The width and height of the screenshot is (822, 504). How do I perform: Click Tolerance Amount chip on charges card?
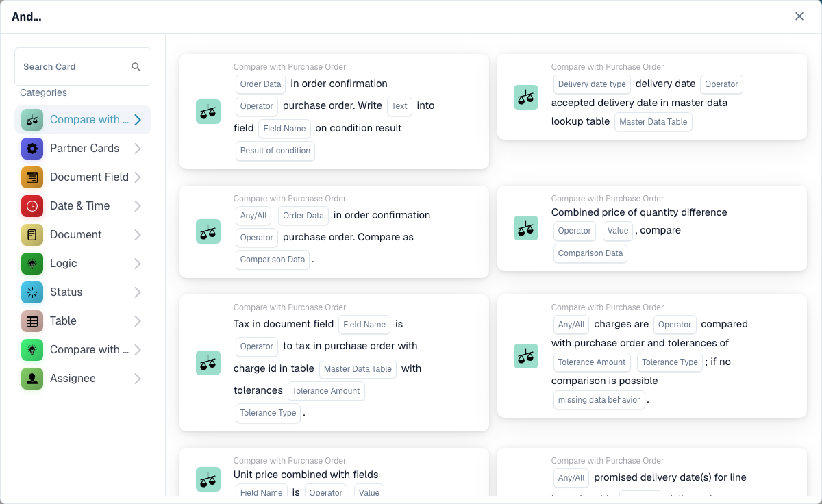(592, 362)
